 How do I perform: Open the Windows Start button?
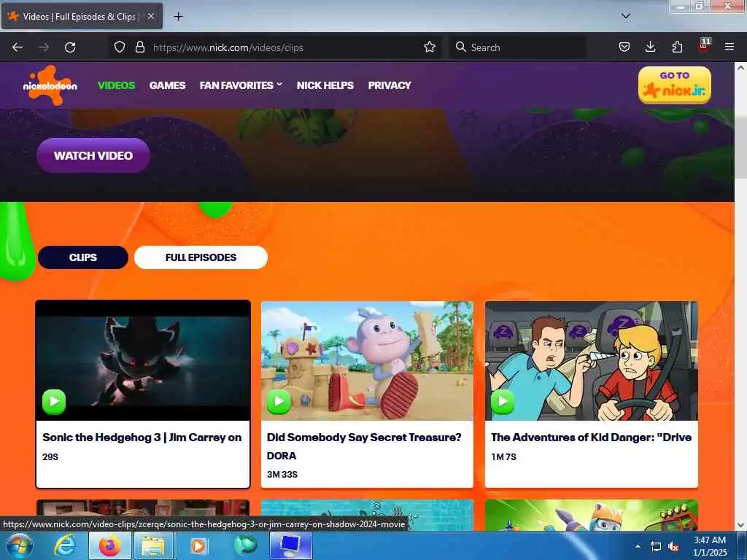20,545
